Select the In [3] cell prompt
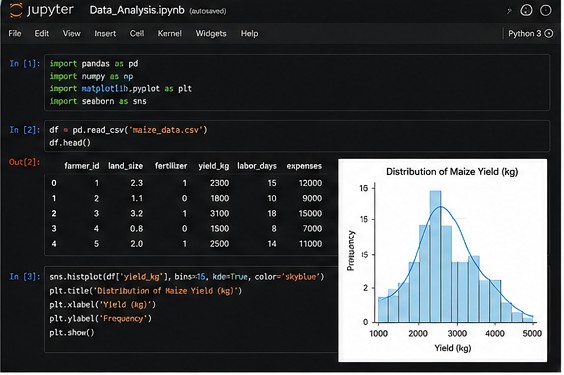This screenshot has height=375, width=564. (24, 276)
